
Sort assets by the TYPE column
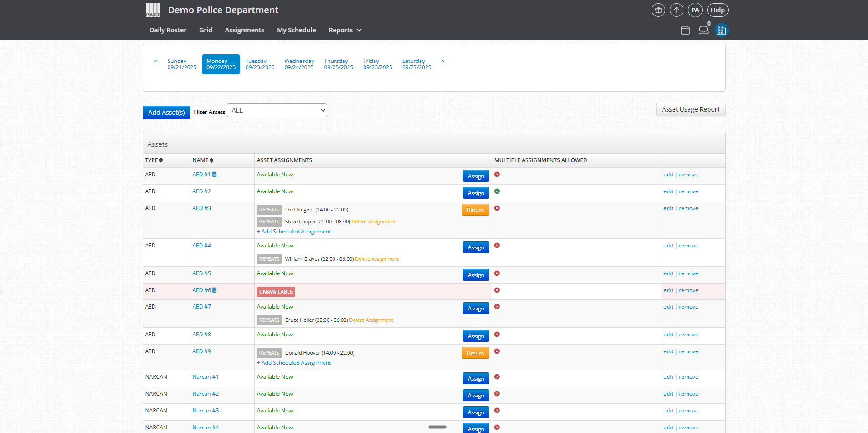point(154,160)
